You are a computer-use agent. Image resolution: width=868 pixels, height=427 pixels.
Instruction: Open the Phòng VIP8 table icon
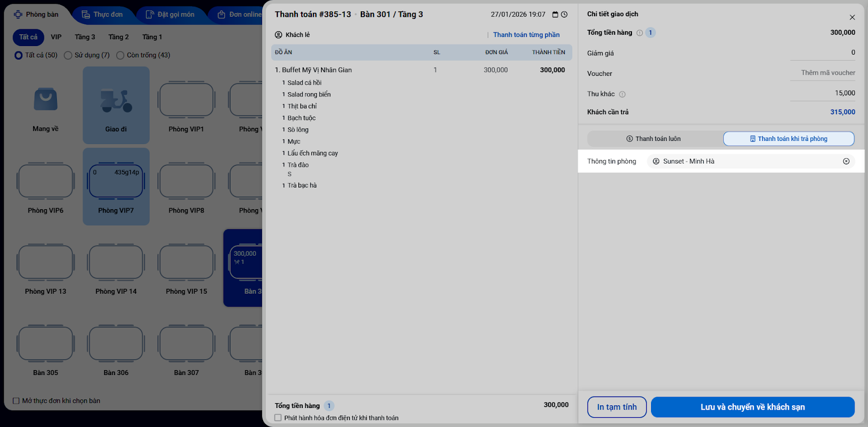coord(186,181)
